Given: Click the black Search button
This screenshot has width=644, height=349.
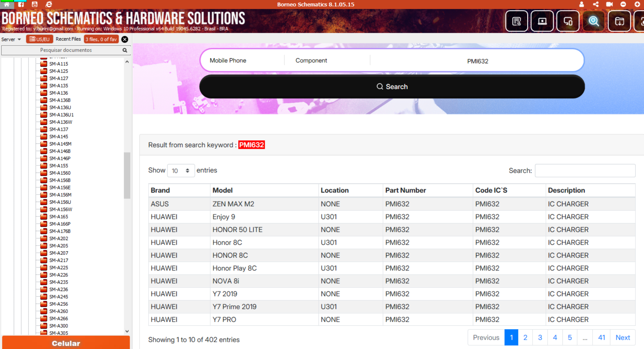Looking at the screenshot, I should (392, 87).
